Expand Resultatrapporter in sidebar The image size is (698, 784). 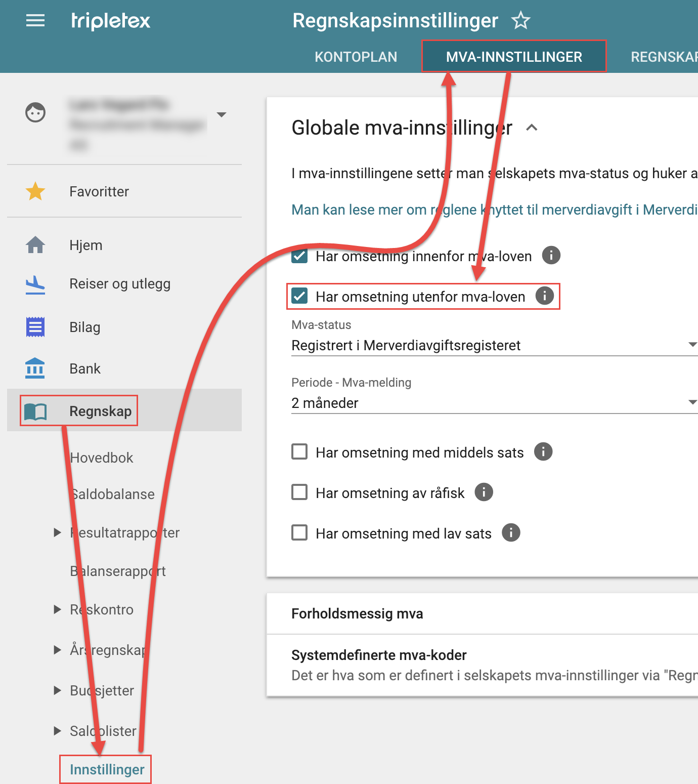coord(58,532)
